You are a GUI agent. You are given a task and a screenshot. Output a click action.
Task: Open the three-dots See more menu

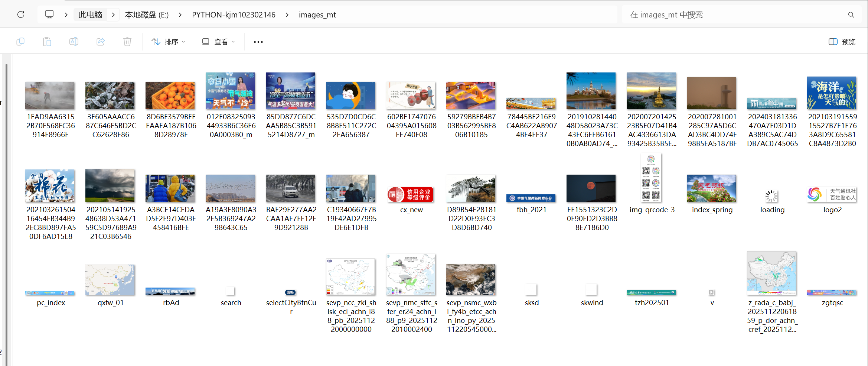point(258,42)
